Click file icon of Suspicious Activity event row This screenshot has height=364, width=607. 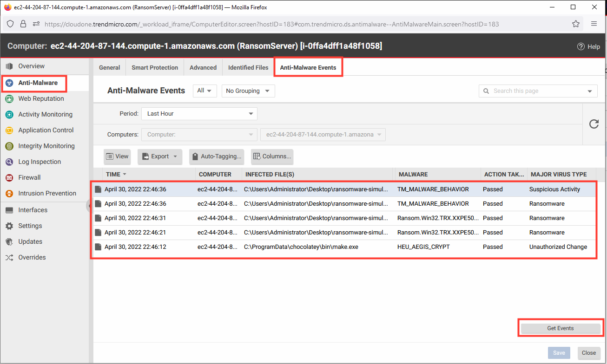pyautogui.click(x=98, y=189)
